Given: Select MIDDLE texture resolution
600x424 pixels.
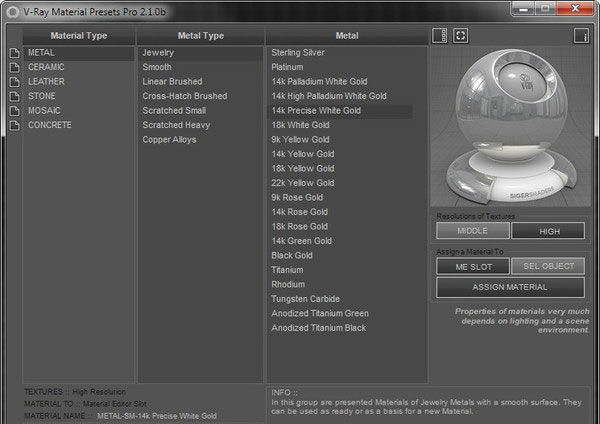Looking at the screenshot, I should click(x=473, y=231).
